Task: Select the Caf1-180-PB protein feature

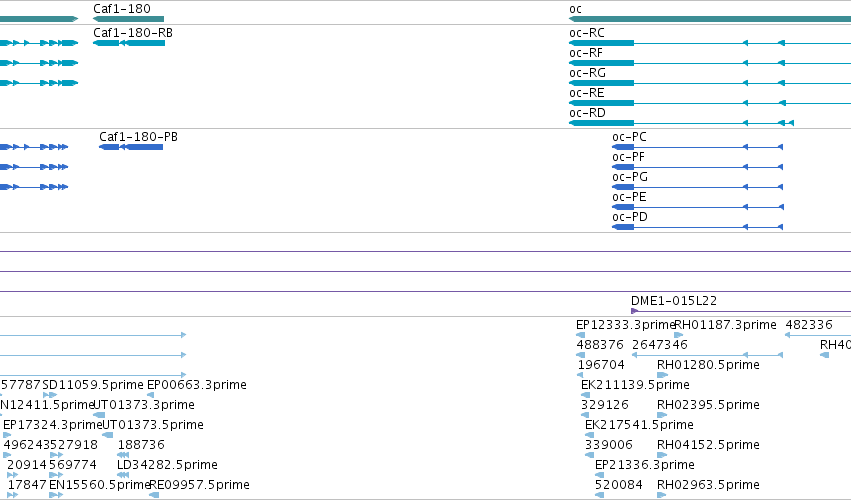Action: 131,147
